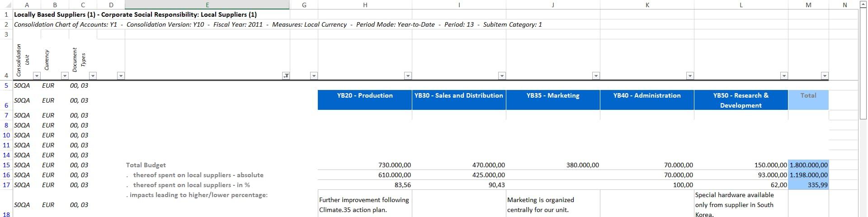Open the filter dropdown above the Total column
Viewport: 868px width, 217px height.
coord(825,75)
